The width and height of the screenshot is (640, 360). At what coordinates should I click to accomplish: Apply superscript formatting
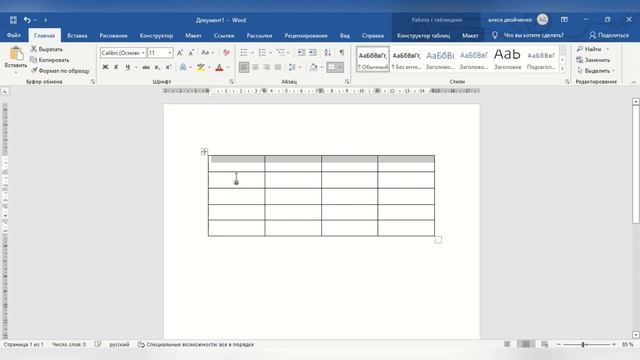click(x=168, y=67)
